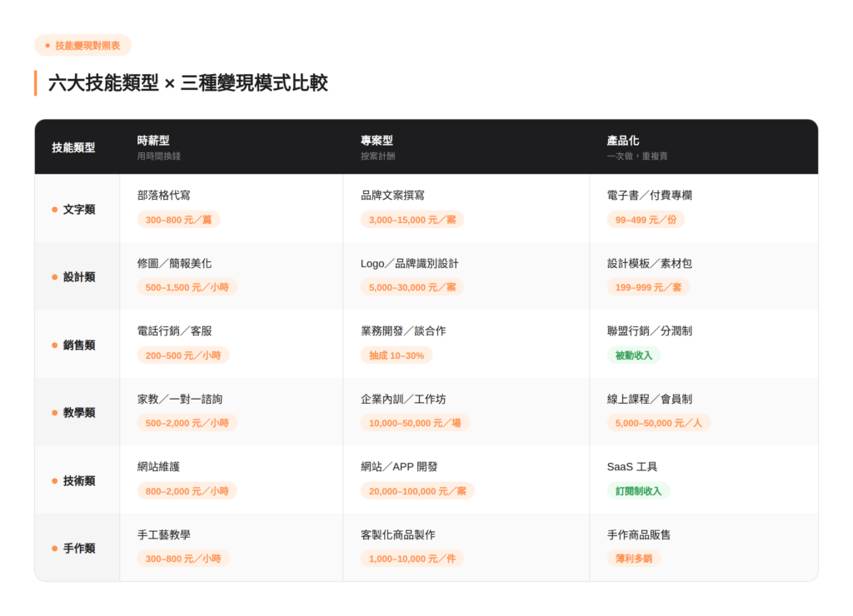Click the orange bullet next to 銷售類
853x616 pixels.
pyautogui.click(x=55, y=345)
